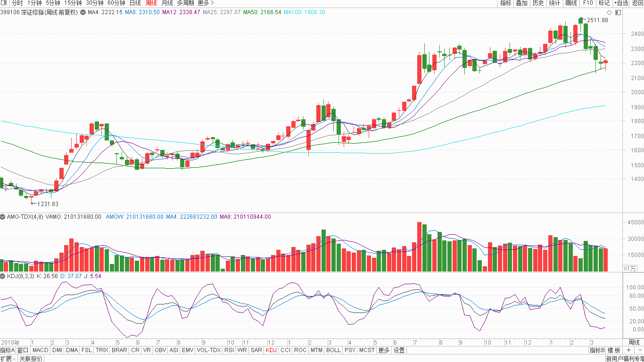
Task: Switch to 月线 monthly chart
Action: [167, 3]
